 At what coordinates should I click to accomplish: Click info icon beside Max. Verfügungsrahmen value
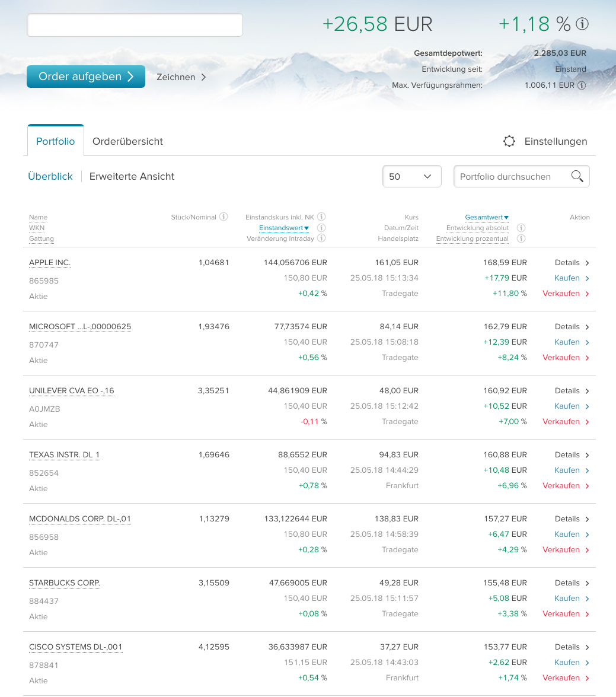pyautogui.click(x=582, y=85)
